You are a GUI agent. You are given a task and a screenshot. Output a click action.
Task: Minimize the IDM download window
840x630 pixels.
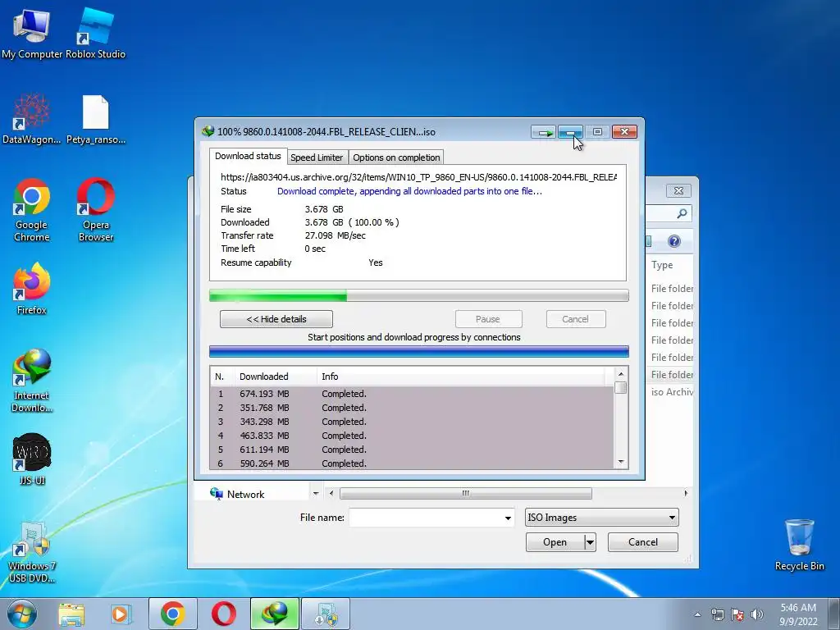point(571,132)
